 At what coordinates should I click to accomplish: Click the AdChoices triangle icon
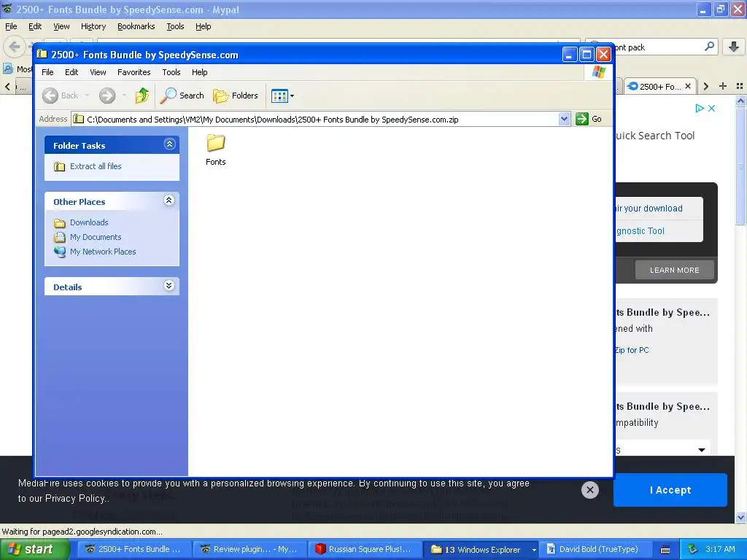click(700, 108)
